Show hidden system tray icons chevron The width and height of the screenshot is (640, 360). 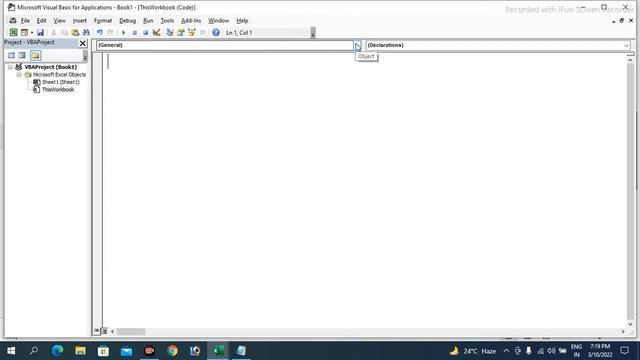pyautogui.click(x=506, y=351)
